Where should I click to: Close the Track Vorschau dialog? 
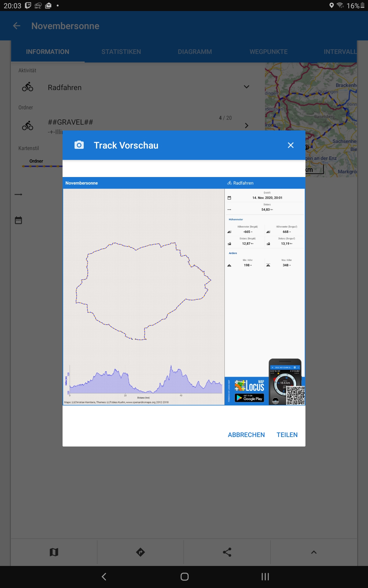290,145
